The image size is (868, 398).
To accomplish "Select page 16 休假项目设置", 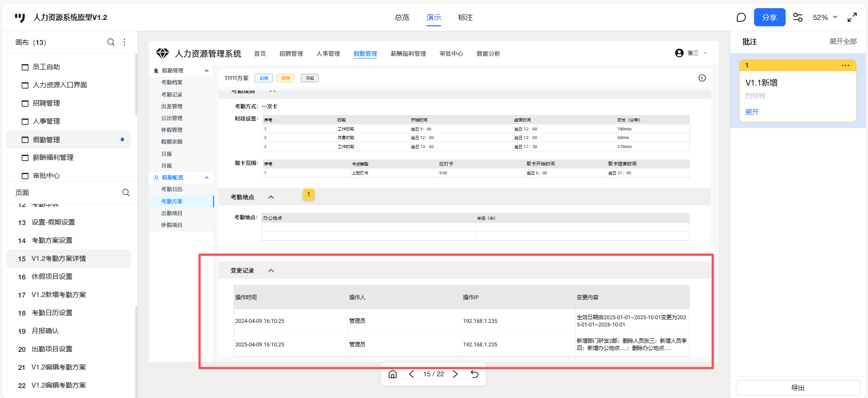I will 52,277.
